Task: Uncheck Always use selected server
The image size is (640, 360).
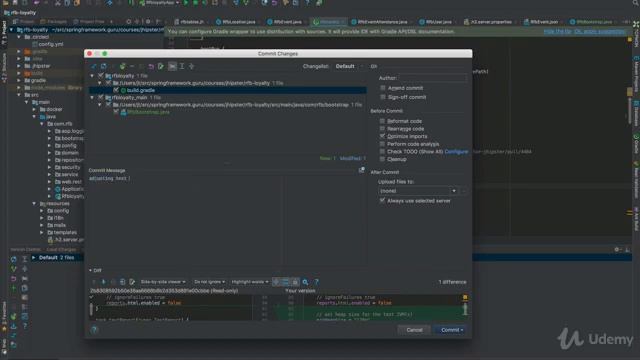Action: click(x=382, y=200)
